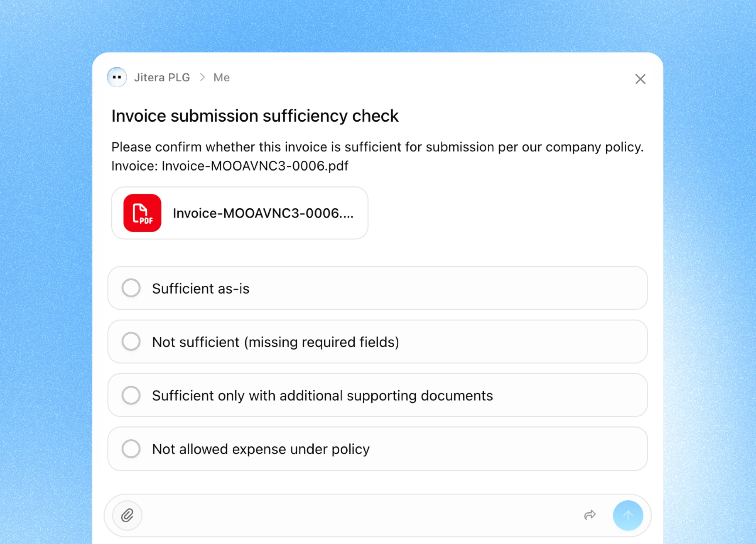Close the invoice check dialog
Image resolution: width=756 pixels, height=544 pixels.
click(x=640, y=79)
